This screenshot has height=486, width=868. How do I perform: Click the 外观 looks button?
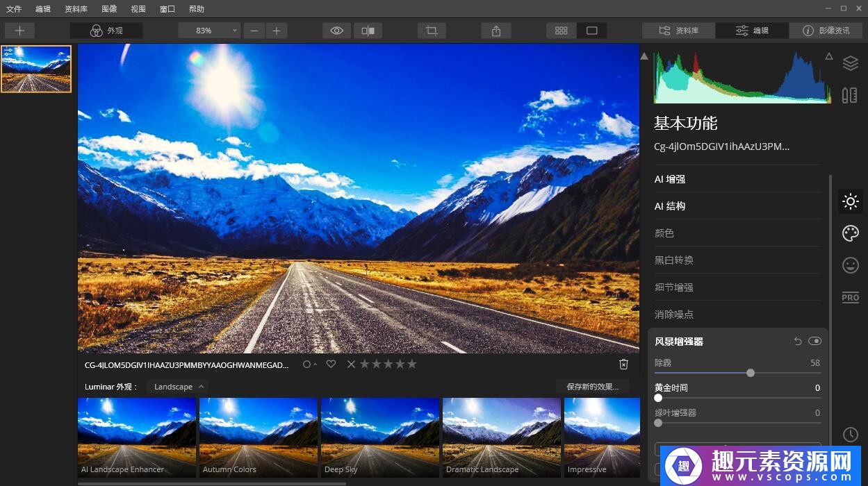(x=106, y=31)
